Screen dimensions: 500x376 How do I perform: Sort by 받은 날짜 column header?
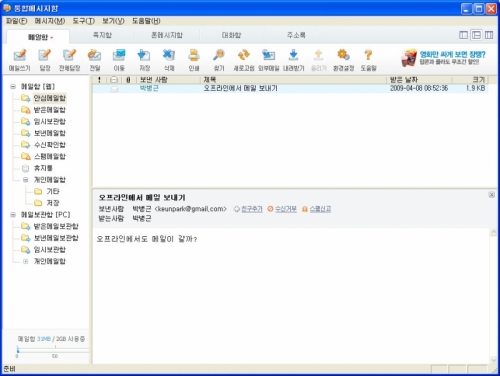pyautogui.click(x=419, y=80)
